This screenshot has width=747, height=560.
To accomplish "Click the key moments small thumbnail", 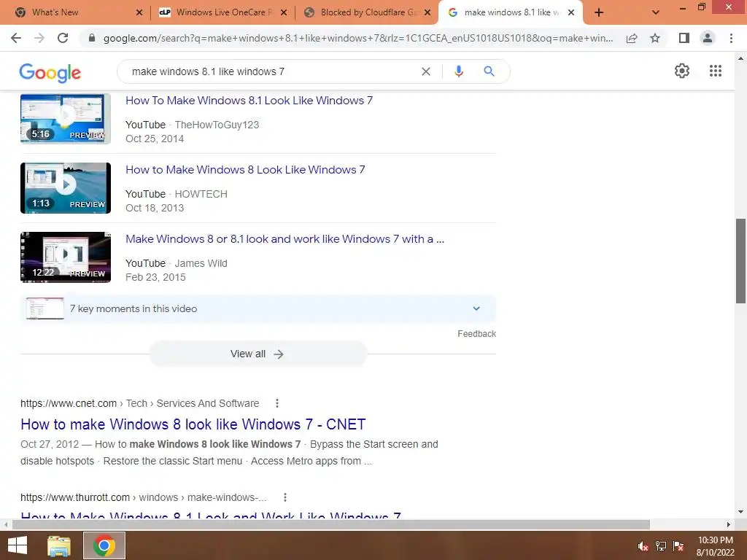I will point(44,308).
